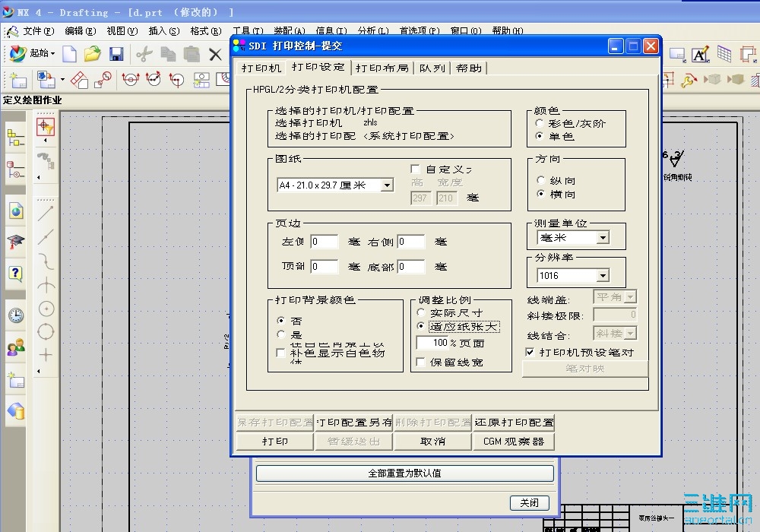Screen dimensions: 760x532
Task: Switch to the 打印机 tab
Action: (261, 68)
